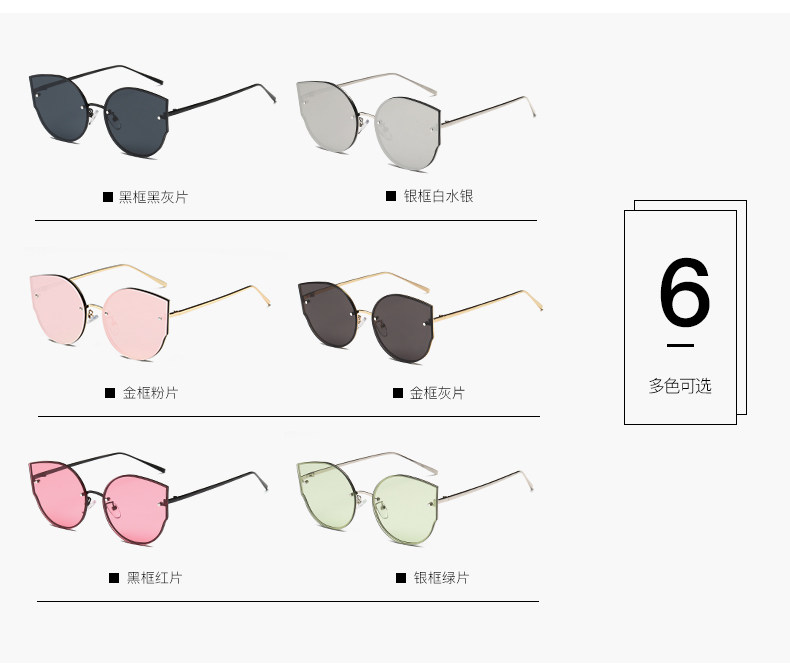This screenshot has width=790, height=670.
Task: Click the 黑框黑灰片 label
Action: tap(153, 197)
